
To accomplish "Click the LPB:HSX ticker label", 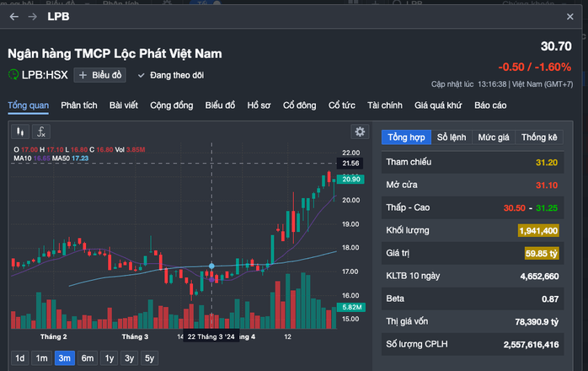I will pos(45,75).
